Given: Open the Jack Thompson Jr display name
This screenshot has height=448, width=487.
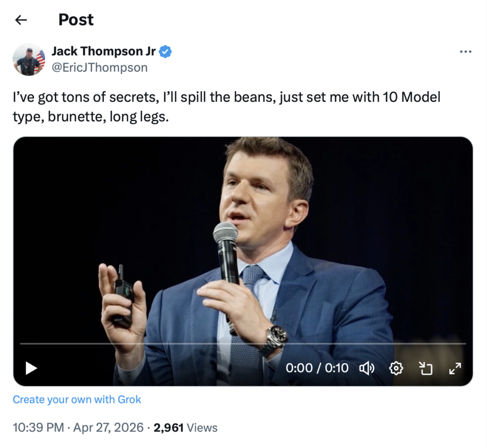Looking at the screenshot, I should coord(103,51).
